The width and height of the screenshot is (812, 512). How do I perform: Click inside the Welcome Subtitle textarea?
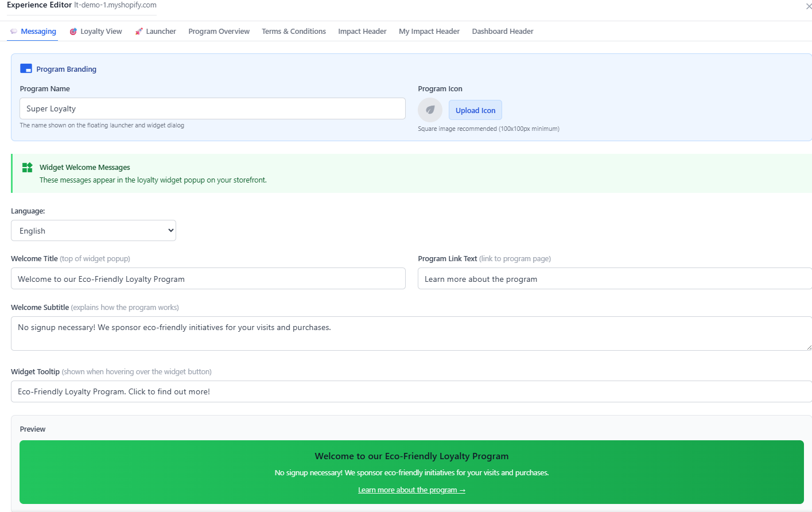pyautogui.click(x=410, y=333)
